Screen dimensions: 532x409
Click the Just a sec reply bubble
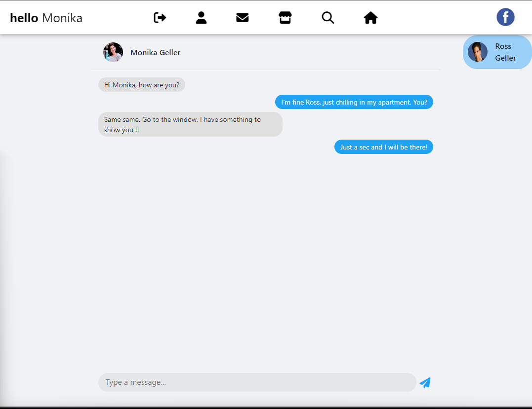[x=383, y=147]
